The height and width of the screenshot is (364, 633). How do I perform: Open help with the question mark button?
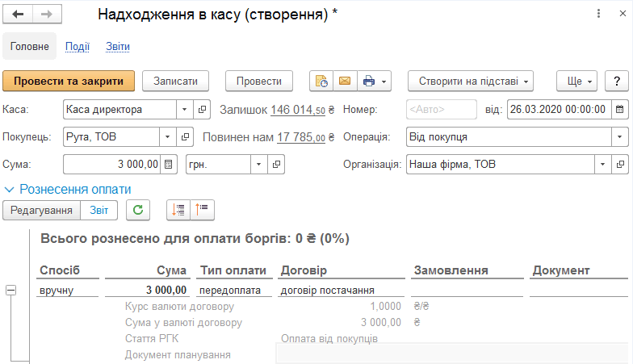617,81
